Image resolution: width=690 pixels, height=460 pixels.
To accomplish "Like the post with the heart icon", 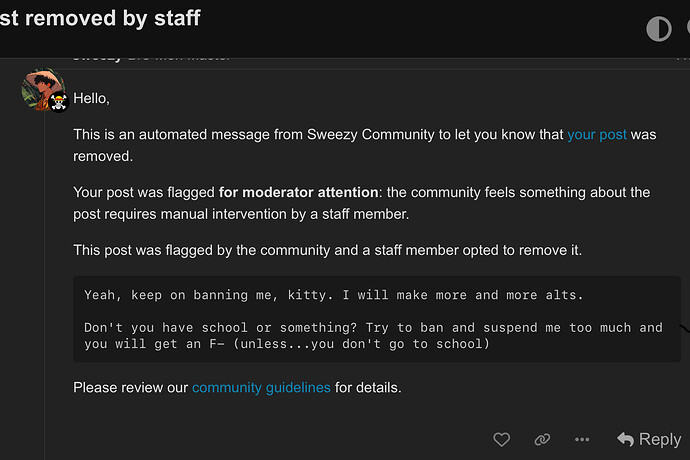I will point(502,439).
